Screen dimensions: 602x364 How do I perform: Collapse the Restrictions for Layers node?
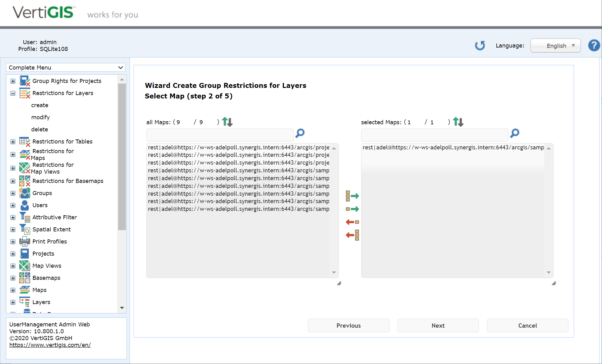[13, 93]
